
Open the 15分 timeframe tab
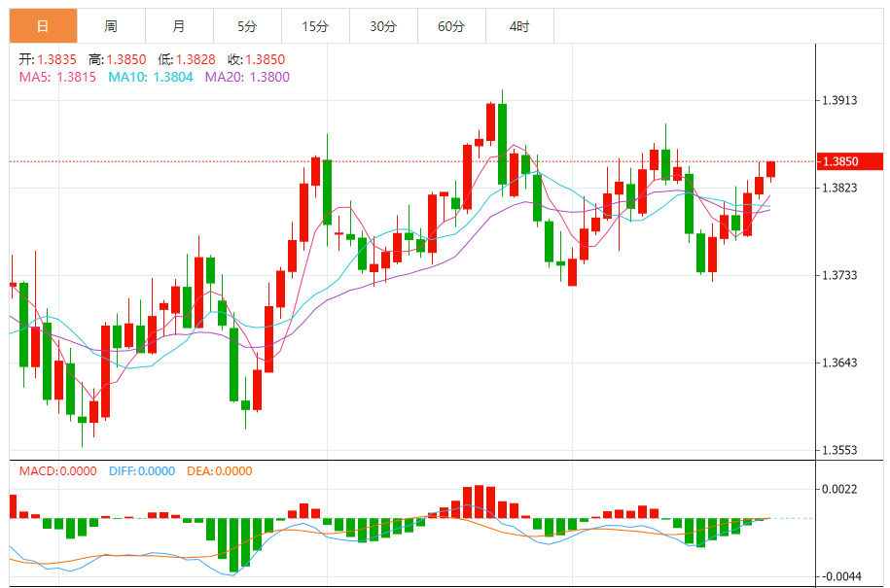pyautogui.click(x=315, y=26)
